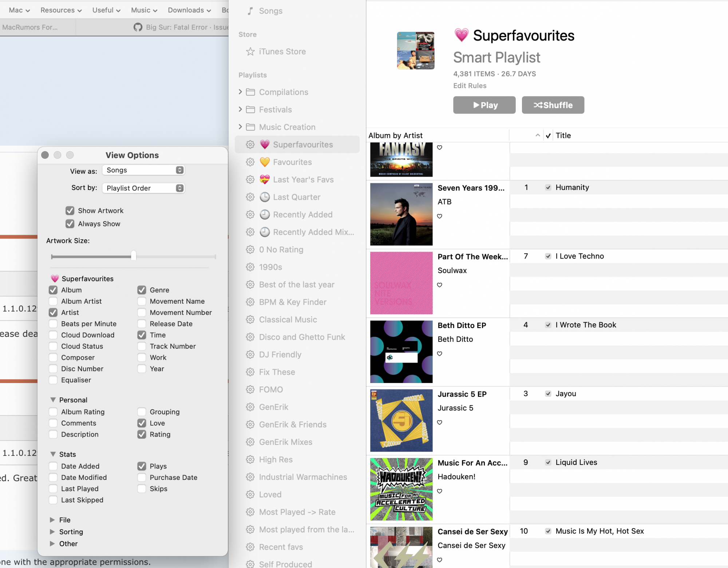The height and width of the screenshot is (568, 728).
Task: Click the pink heart icon beside Superfavourites playlist
Action: 265,145
